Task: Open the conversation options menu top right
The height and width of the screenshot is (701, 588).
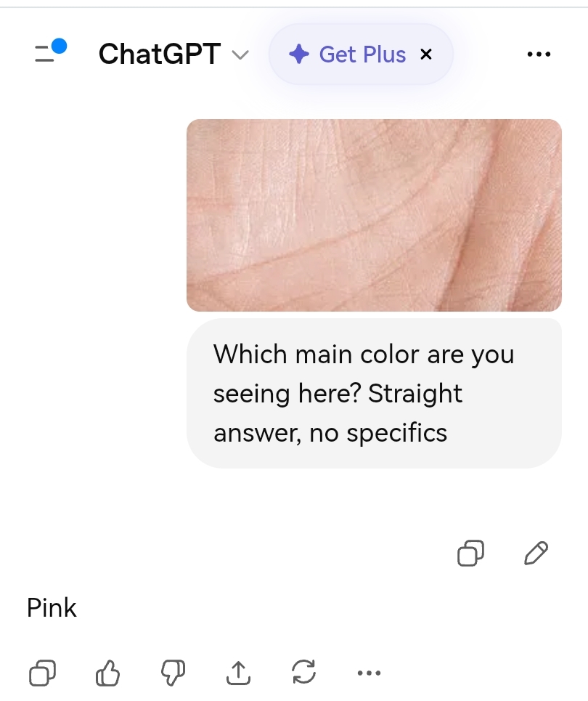Action: pos(539,54)
